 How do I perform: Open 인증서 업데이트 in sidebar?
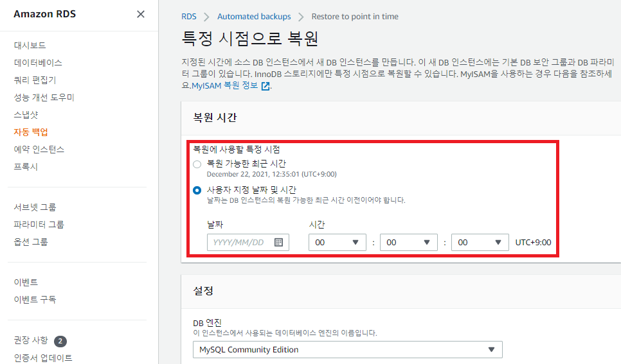(43, 358)
